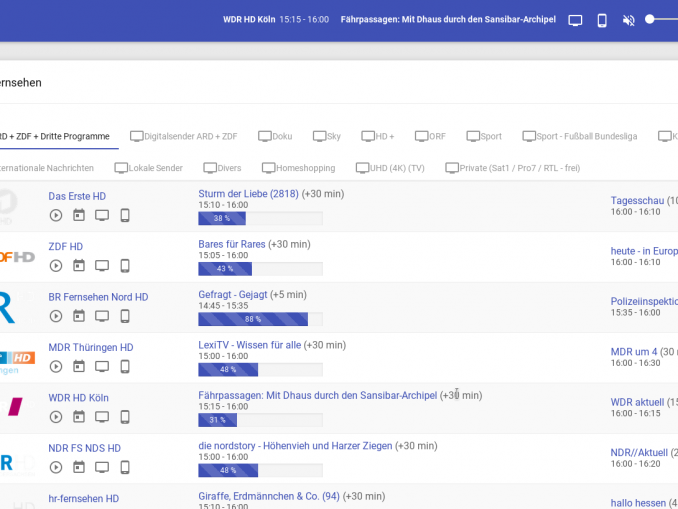Open the ORF channel tab
Image resolution: width=678 pixels, height=509 pixels.
click(x=430, y=136)
